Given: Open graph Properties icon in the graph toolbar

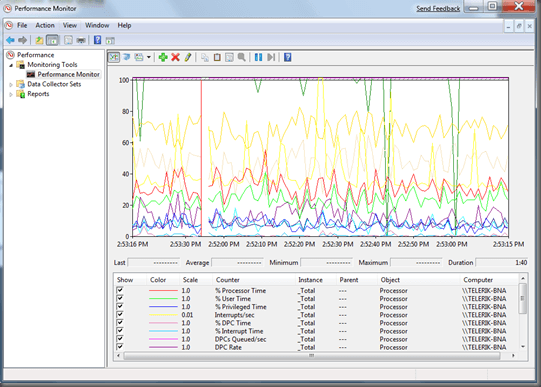Looking at the screenshot, I should (x=229, y=57).
